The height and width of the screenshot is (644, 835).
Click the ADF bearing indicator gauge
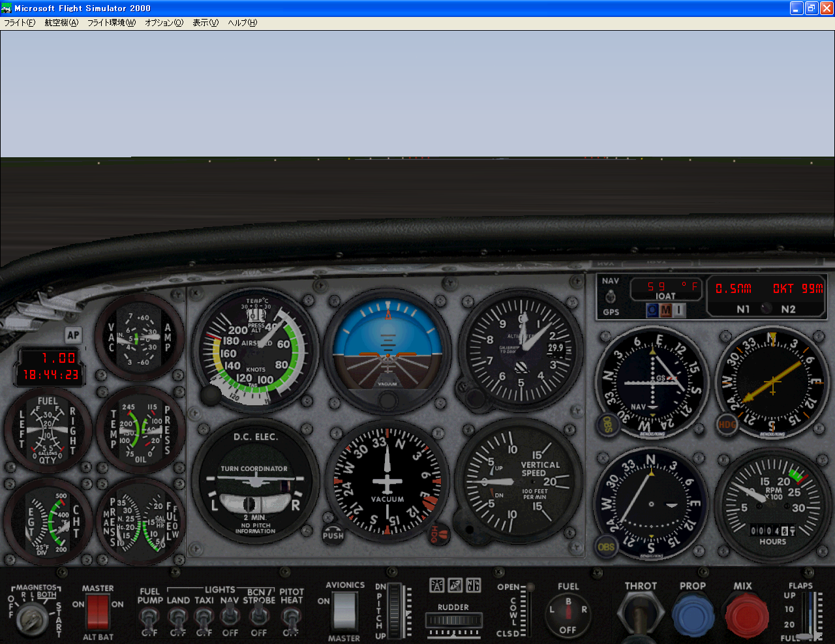pos(772,383)
